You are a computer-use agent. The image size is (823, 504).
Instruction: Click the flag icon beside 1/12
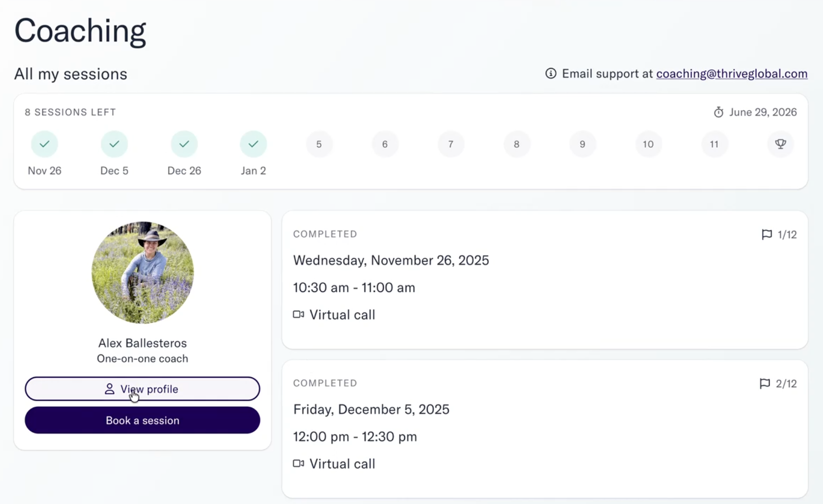(767, 234)
